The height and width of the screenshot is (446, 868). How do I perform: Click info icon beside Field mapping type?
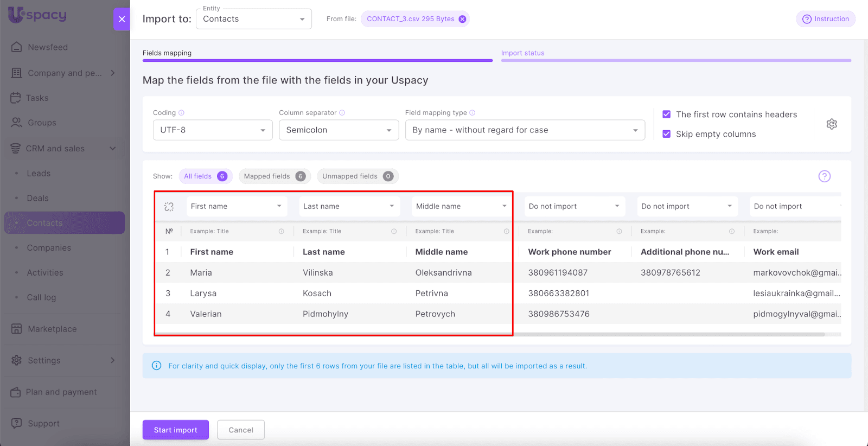click(473, 113)
